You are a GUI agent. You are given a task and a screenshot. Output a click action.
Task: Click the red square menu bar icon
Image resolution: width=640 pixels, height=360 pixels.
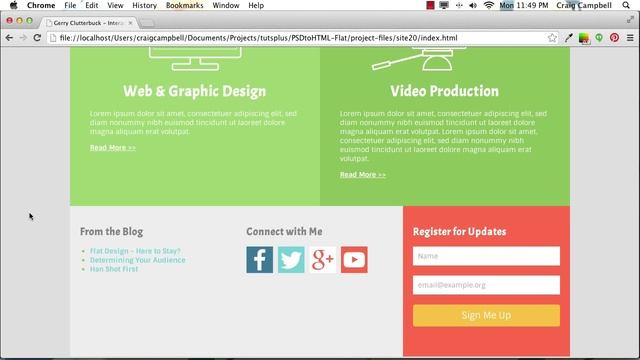coord(430,5)
